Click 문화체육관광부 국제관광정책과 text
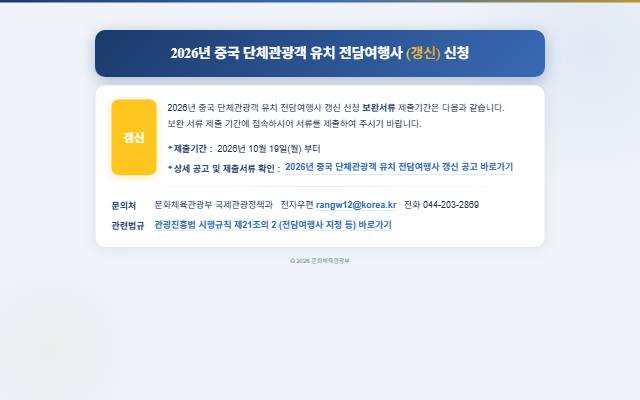The image size is (640, 400). tap(213, 205)
